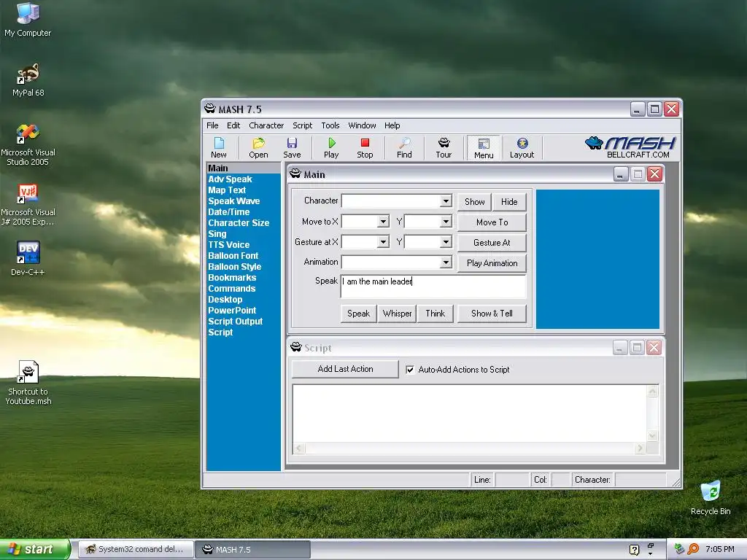The image size is (747, 560).
Task: Select Speak Wave in sidebar
Action: (x=234, y=201)
